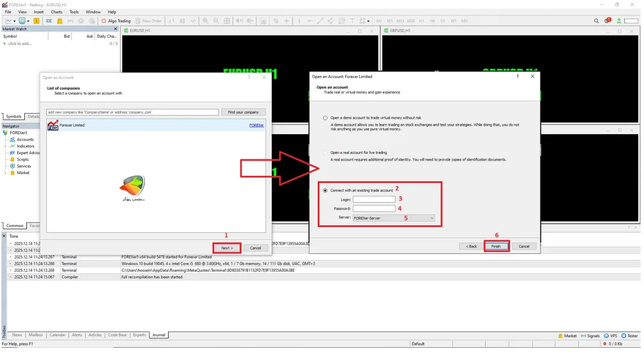Click the green connection status icon
The width and height of the screenshot is (644, 352).
[x=619, y=21]
